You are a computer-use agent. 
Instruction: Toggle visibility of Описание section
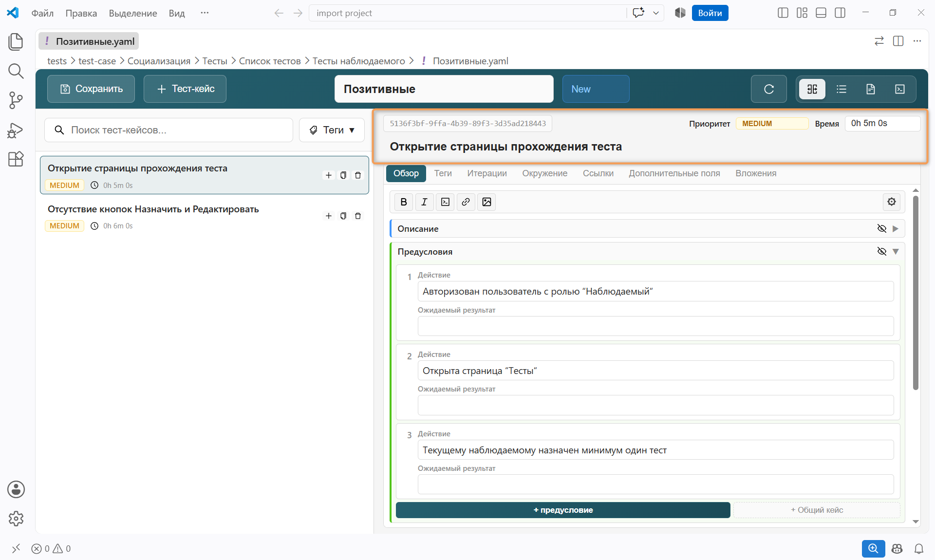pyautogui.click(x=881, y=229)
